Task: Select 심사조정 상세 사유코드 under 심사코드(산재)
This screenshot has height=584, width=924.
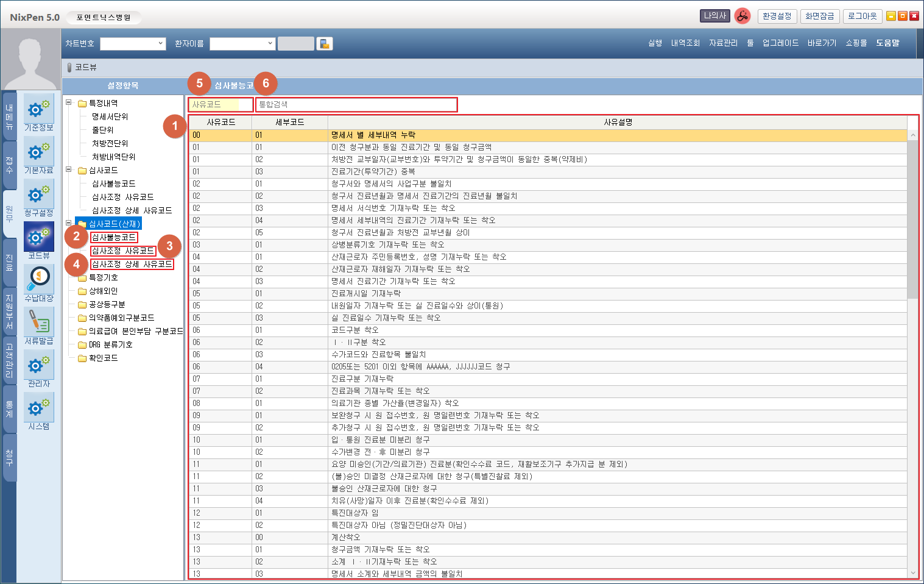Action: 132,264
